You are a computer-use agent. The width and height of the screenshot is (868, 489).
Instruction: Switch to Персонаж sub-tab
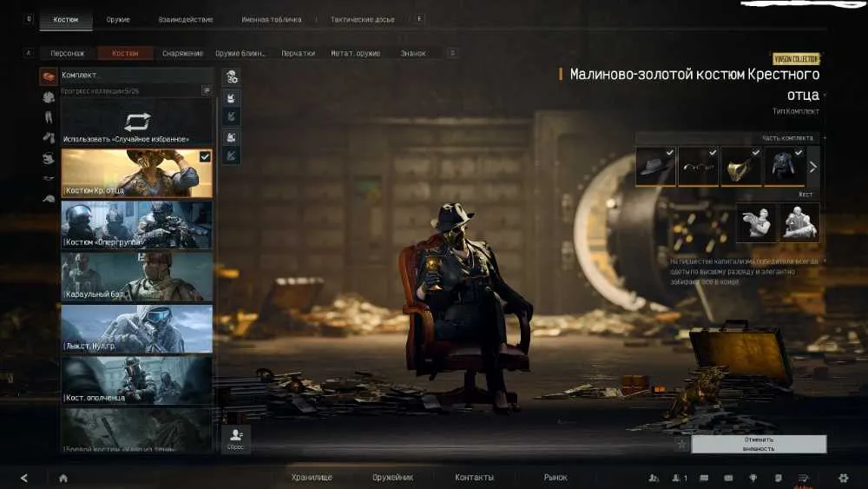pyautogui.click(x=67, y=53)
